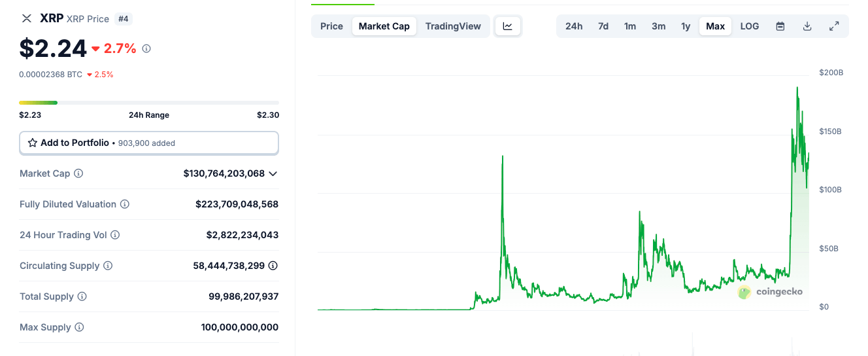Switch to the TradingView tab
The image size is (868, 356).
point(453,26)
